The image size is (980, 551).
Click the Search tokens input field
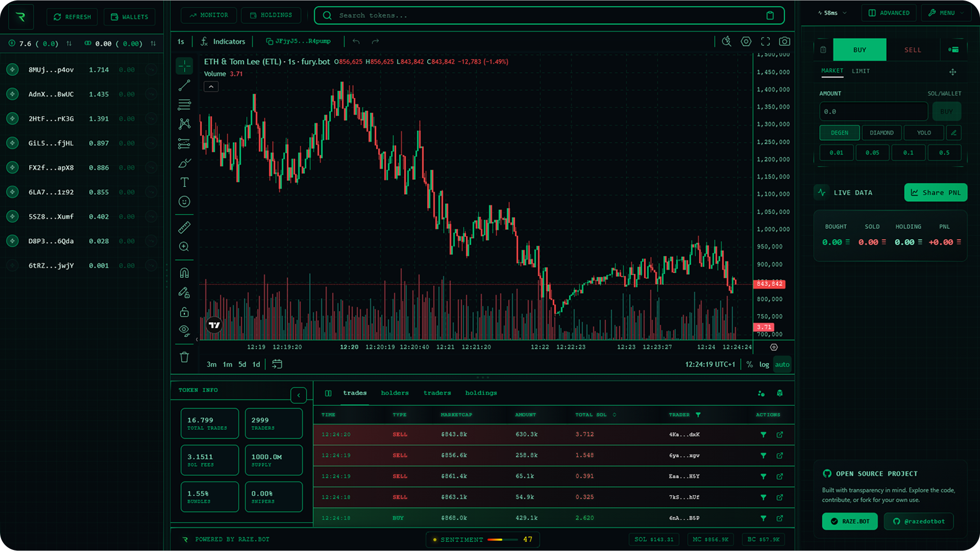tap(549, 15)
